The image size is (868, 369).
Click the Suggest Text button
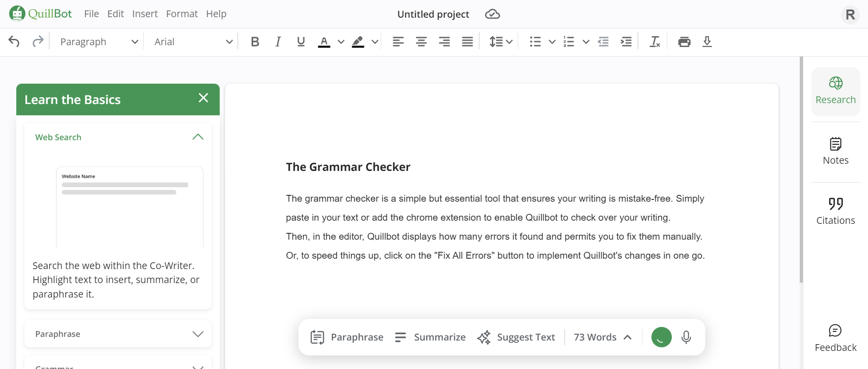516,337
